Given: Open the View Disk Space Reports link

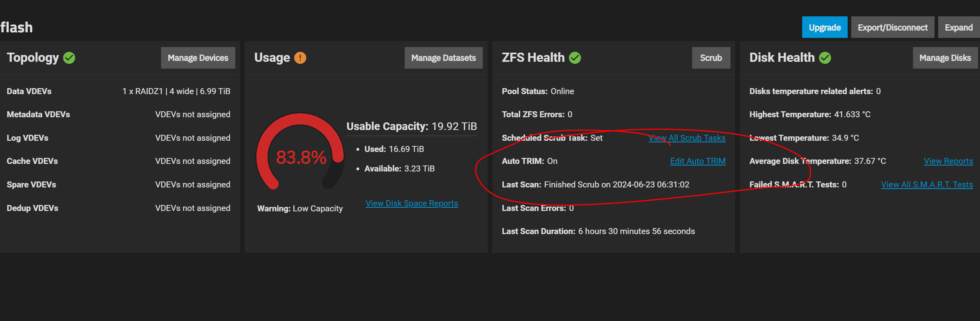Looking at the screenshot, I should pyautogui.click(x=411, y=203).
